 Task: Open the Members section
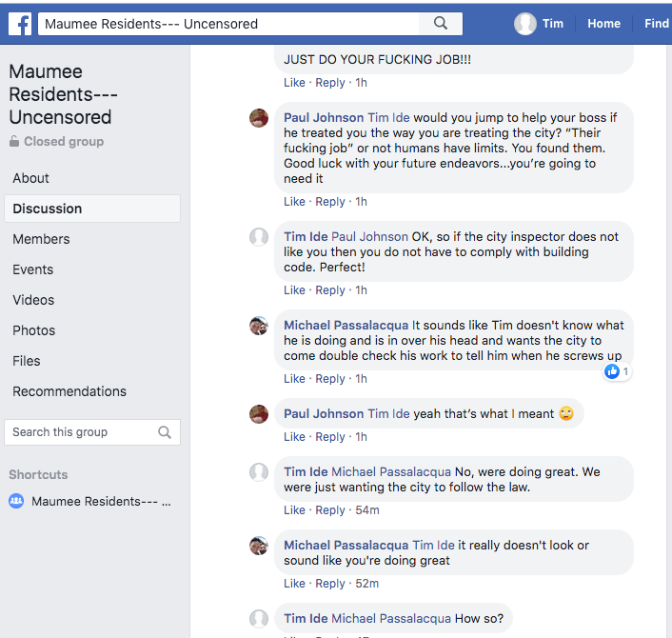tap(41, 239)
